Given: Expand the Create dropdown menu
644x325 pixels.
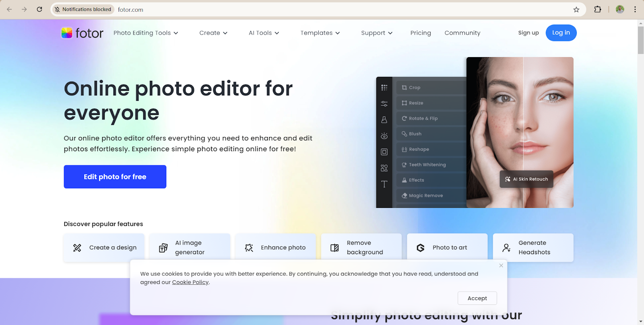Looking at the screenshot, I should click(213, 33).
